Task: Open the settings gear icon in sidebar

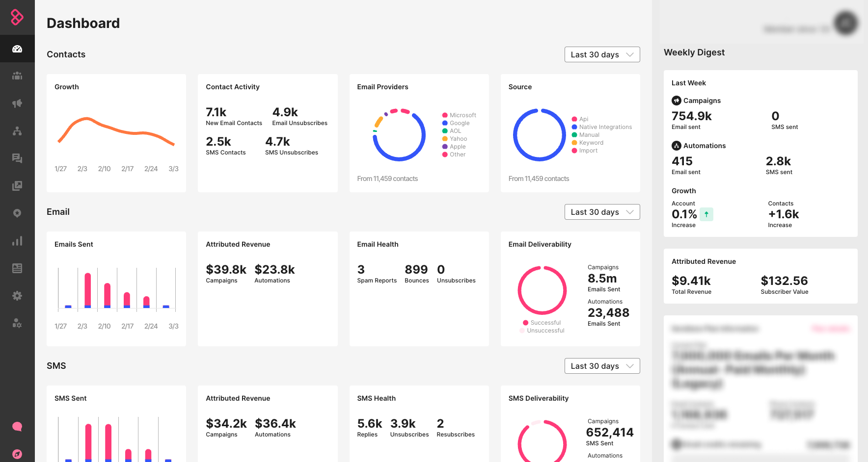Action: point(17,296)
